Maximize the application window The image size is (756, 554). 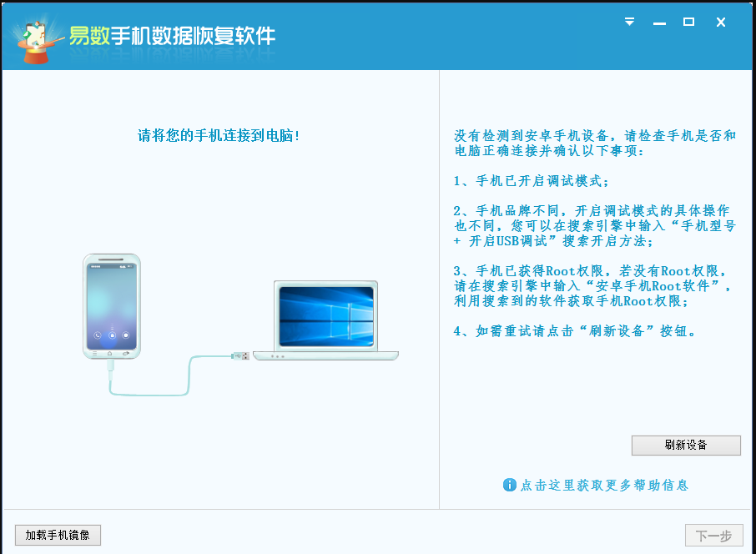[688, 23]
